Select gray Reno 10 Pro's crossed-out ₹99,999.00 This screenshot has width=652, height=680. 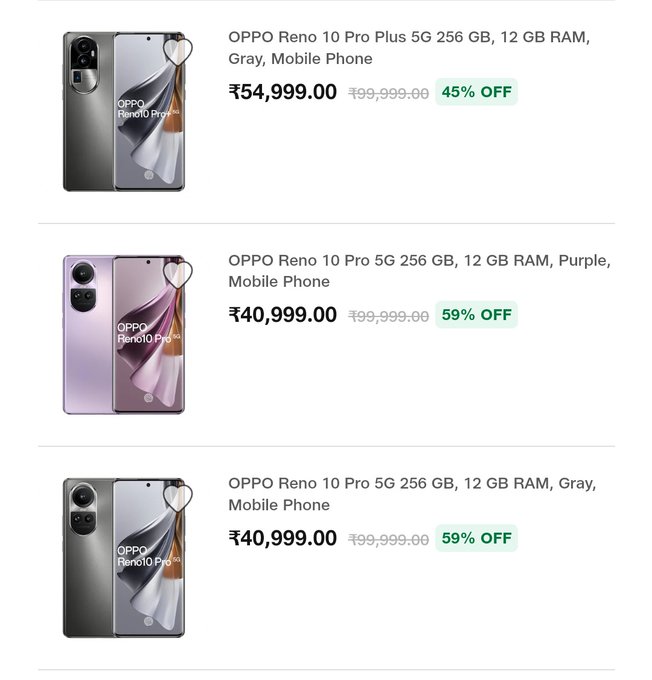click(388, 540)
